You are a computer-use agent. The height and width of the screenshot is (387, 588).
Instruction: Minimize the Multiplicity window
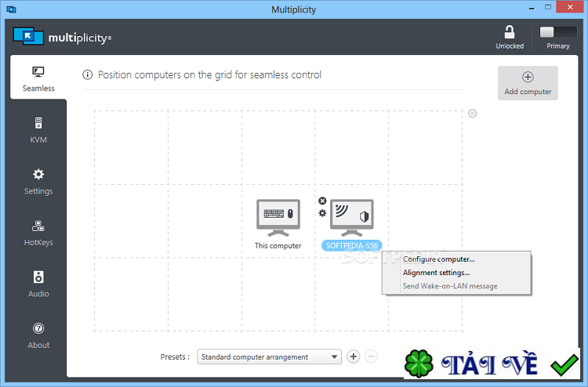point(532,8)
